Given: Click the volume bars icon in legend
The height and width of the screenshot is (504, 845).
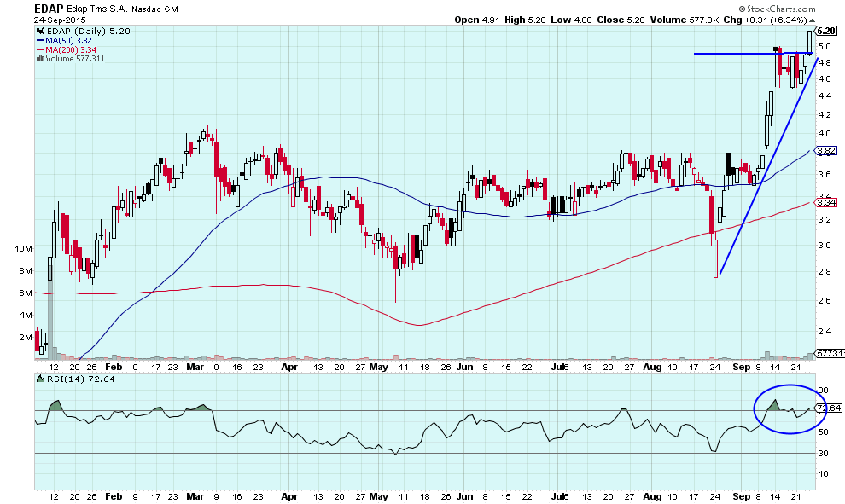Looking at the screenshot, I should coord(40,58).
